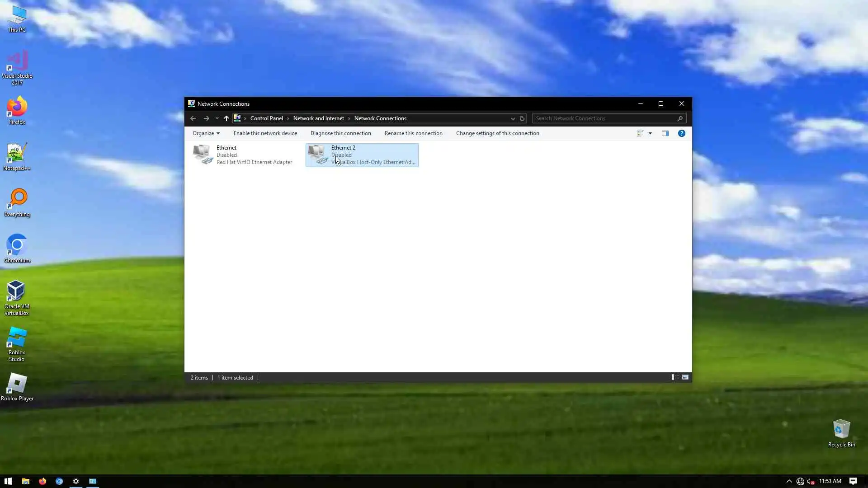This screenshot has height=488, width=868.
Task: Click the Ethernet adapter icon
Action: [x=203, y=155]
